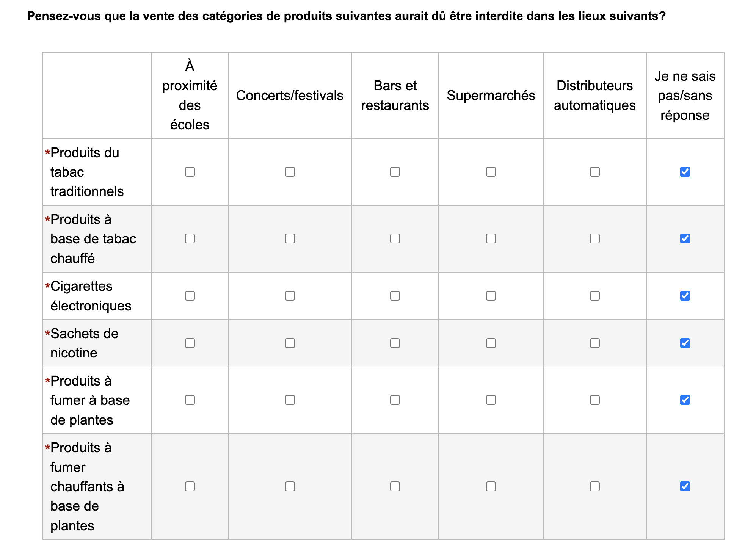Tick Concerts/festivals for Produits du tabac traditionnels

coord(290,172)
